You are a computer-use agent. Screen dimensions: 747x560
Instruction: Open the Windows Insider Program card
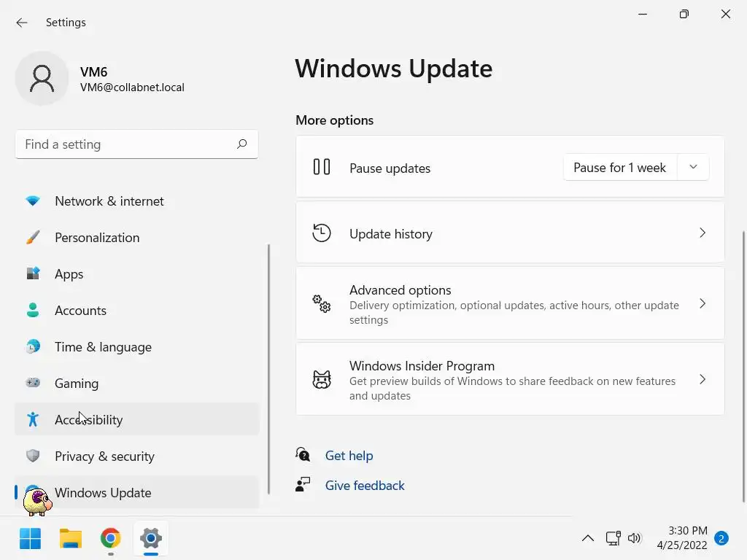coord(510,379)
